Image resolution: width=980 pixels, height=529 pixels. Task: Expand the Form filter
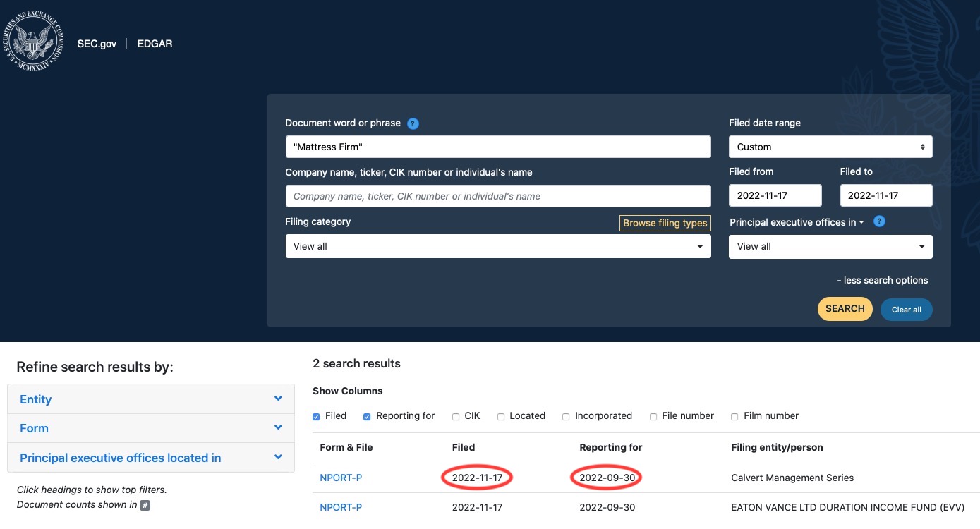tap(151, 428)
